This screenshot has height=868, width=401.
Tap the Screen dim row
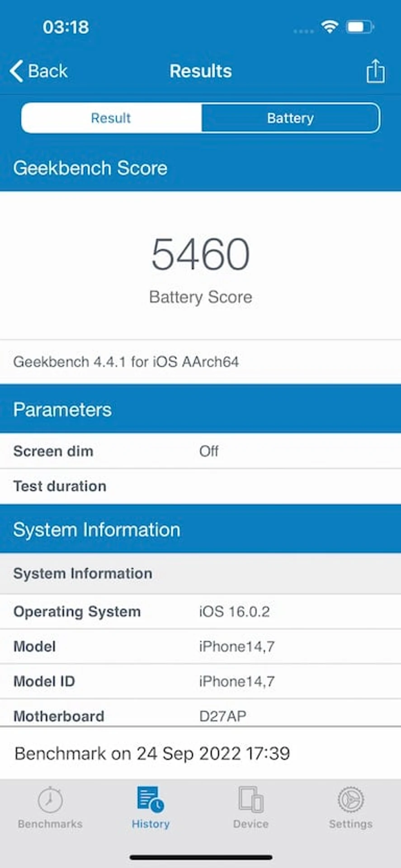[200, 451]
